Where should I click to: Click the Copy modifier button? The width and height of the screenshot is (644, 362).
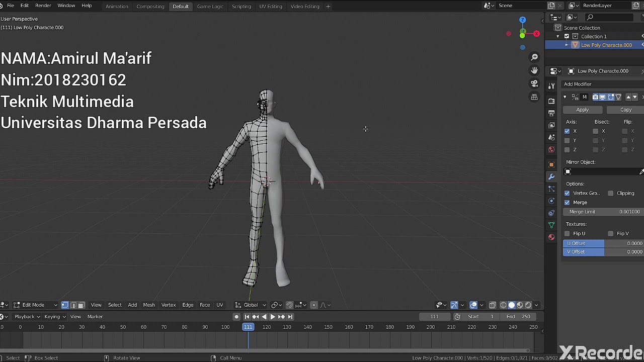point(625,110)
